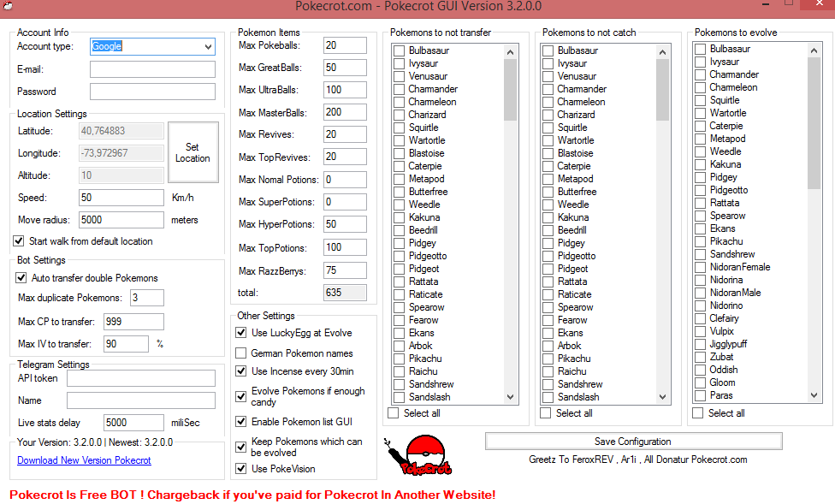Click not transfer list scroll down arrow

coord(510,397)
